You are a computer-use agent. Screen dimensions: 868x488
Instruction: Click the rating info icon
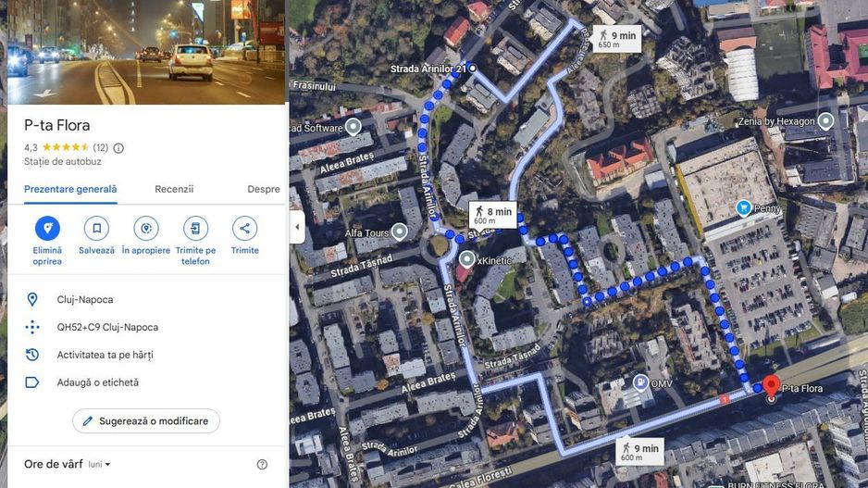pos(118,148)
